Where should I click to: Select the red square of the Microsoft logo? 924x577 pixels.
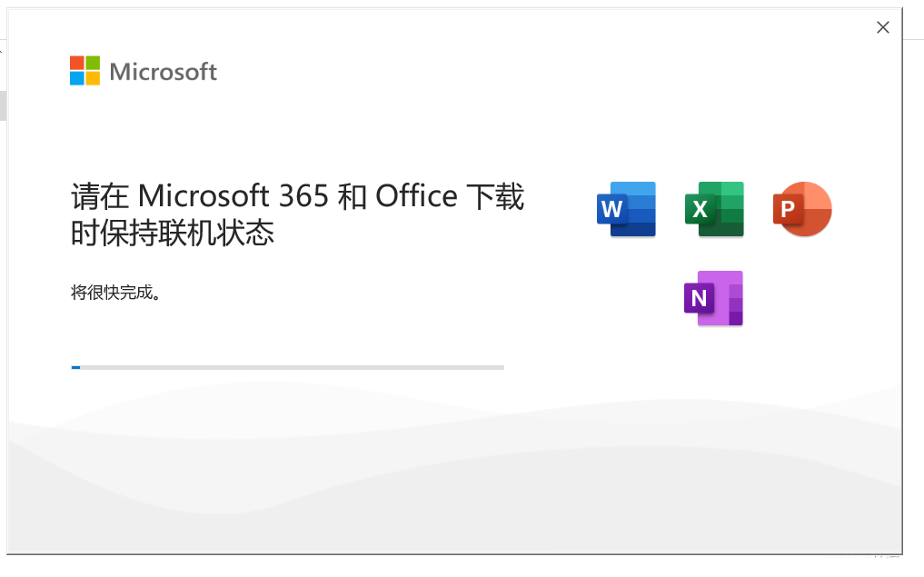coord(76,63)
